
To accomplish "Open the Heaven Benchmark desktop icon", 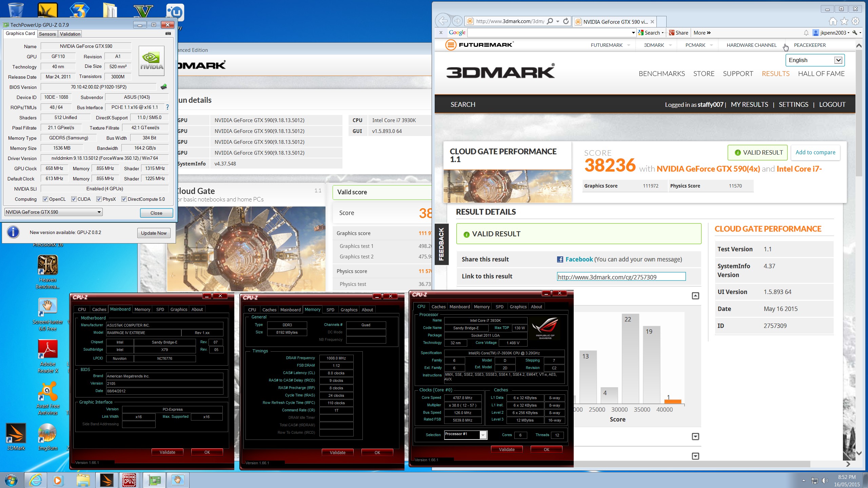I will point(47,272).
